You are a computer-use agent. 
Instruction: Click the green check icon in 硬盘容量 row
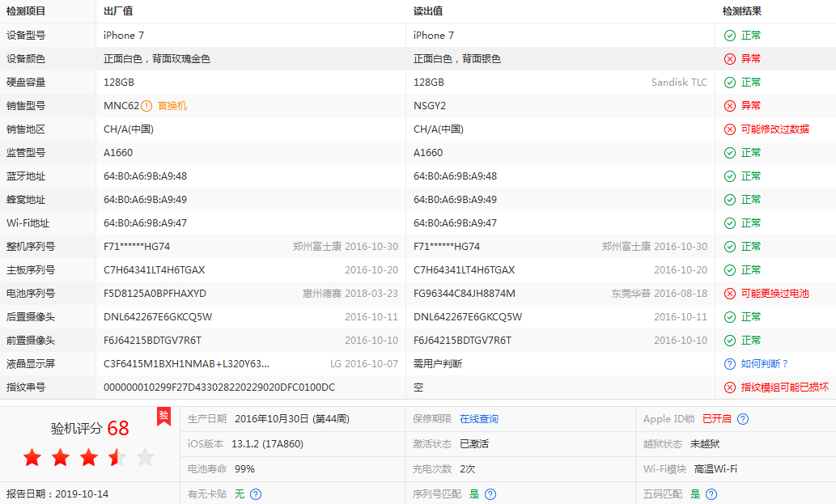[x=730, y=83]
